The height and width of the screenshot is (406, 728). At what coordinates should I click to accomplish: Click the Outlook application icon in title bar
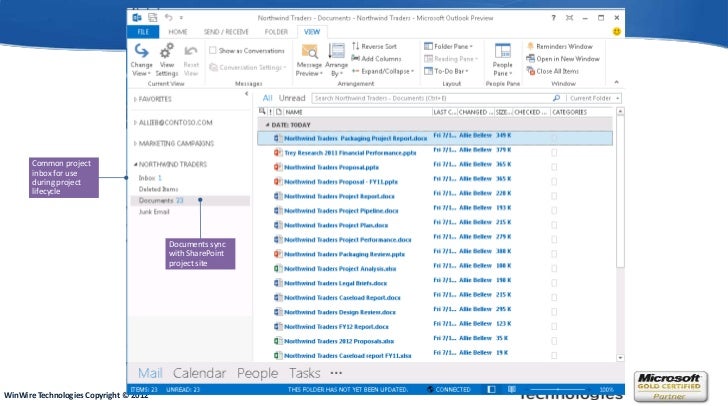click(137, 18)
